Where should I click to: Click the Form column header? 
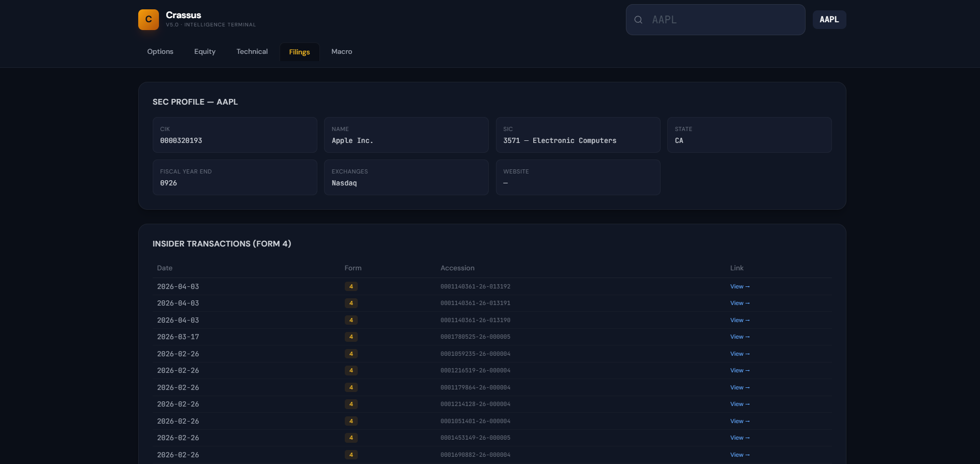tap(353, 268)
